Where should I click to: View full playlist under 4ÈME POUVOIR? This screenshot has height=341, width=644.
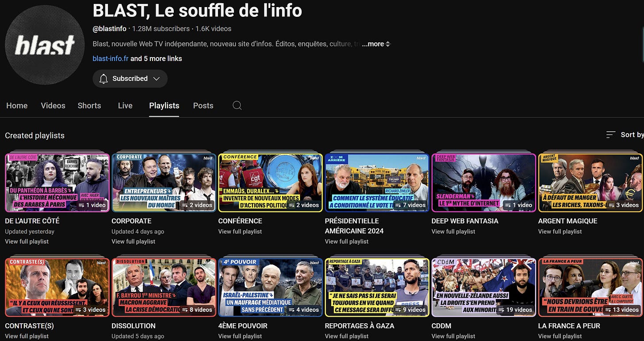pos(240,336)
